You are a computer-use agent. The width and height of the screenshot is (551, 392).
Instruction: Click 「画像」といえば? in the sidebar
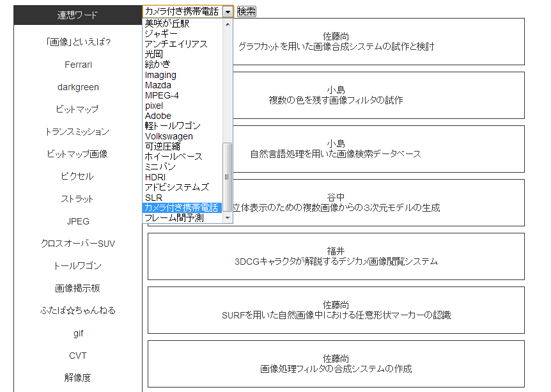pyautogui.click(x=78, y=42)
